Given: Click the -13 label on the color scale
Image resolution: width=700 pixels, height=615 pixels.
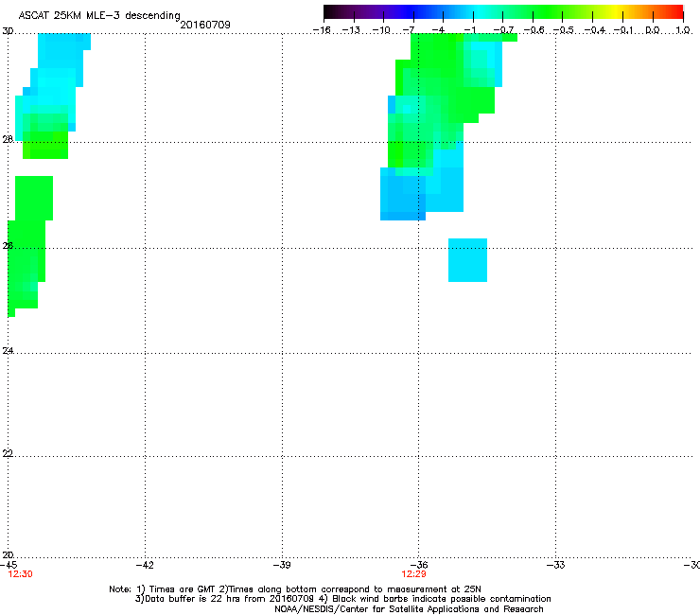Looking at the screenshot, I should (351, 30).
